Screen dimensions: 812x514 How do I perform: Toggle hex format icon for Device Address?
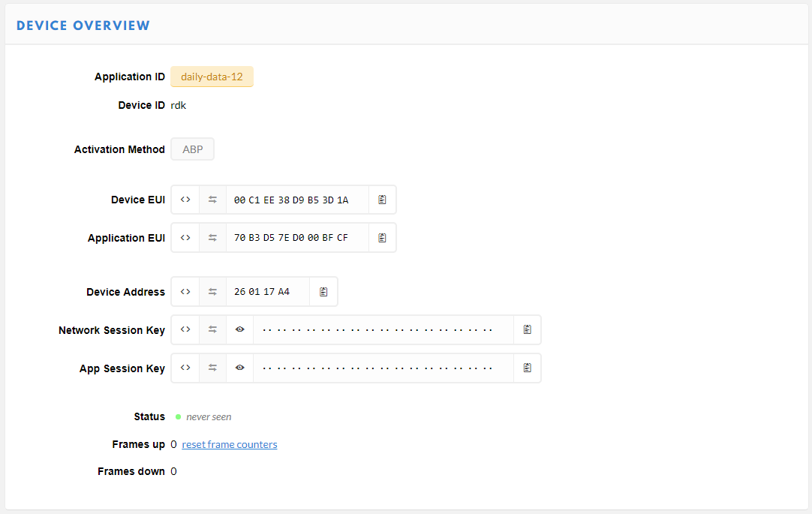pos(185,292)
